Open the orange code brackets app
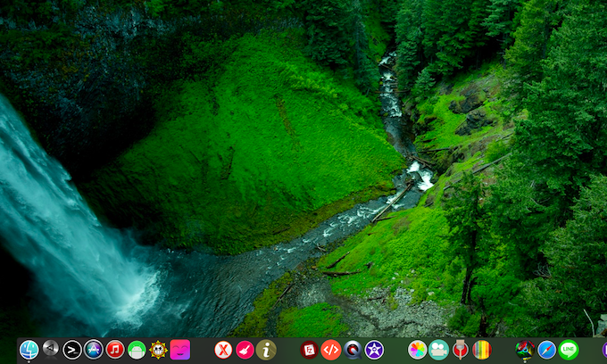The image size is (607, 364). tap(331, 350)
